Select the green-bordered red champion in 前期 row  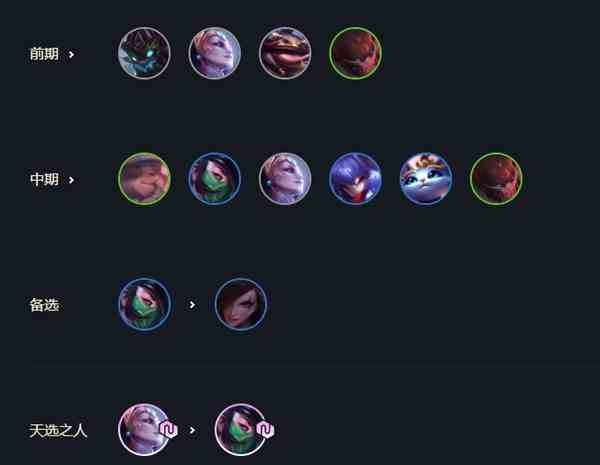[x=355, y=53]
